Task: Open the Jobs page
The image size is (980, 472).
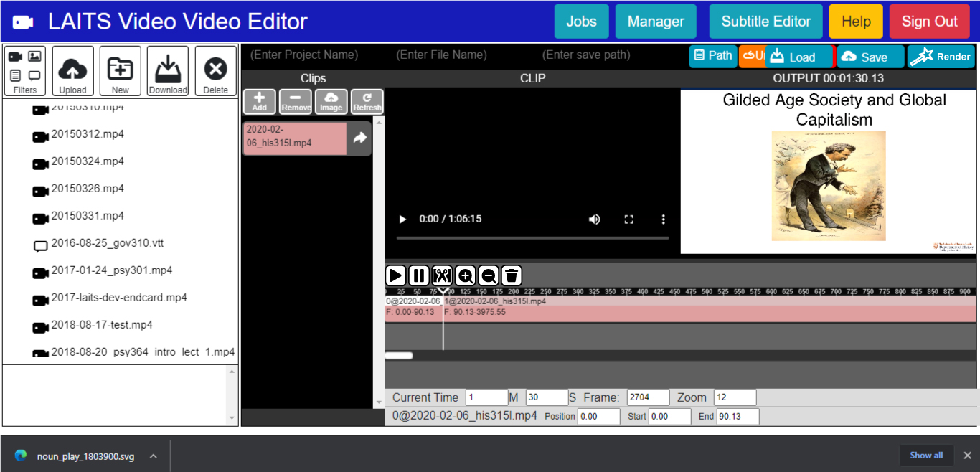Action: pyautogui.click(x=581, y=22)
